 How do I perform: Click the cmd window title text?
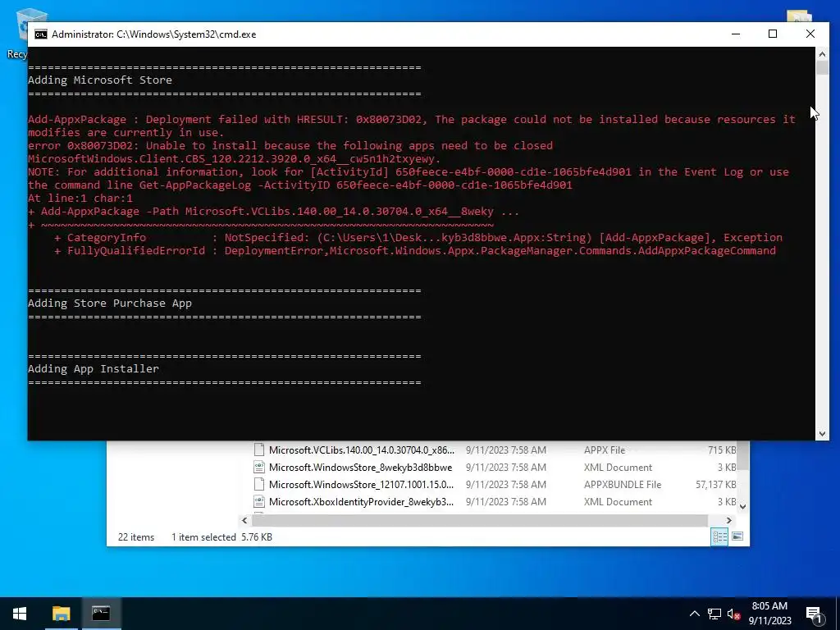(153, 34)
